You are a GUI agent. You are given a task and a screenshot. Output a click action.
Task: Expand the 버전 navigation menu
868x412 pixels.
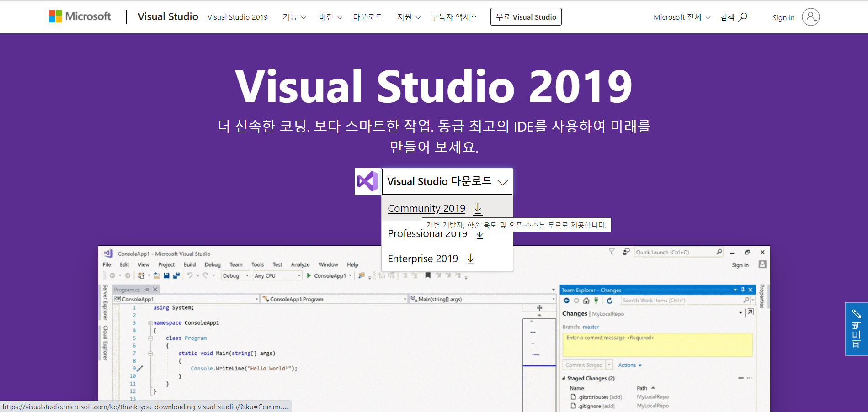[x=330, y=17]
